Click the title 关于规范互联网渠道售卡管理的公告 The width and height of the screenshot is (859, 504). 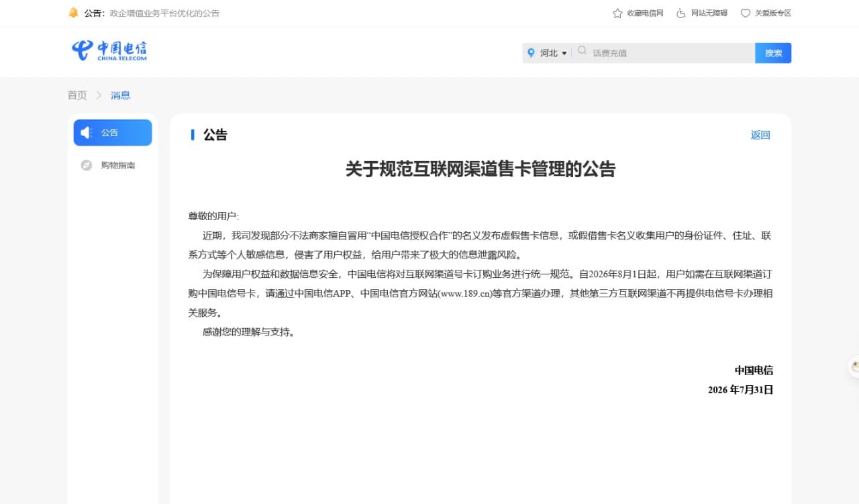coord(481,169)
